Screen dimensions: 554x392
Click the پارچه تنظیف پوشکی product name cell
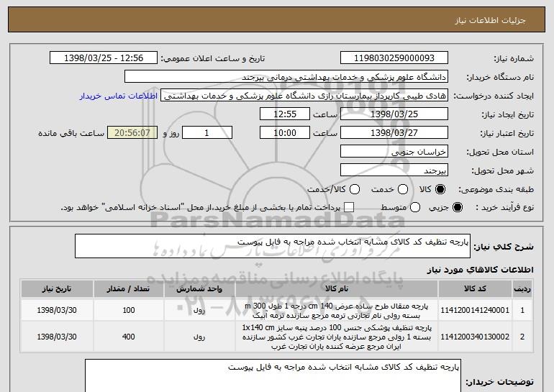(x=337, y=337)
